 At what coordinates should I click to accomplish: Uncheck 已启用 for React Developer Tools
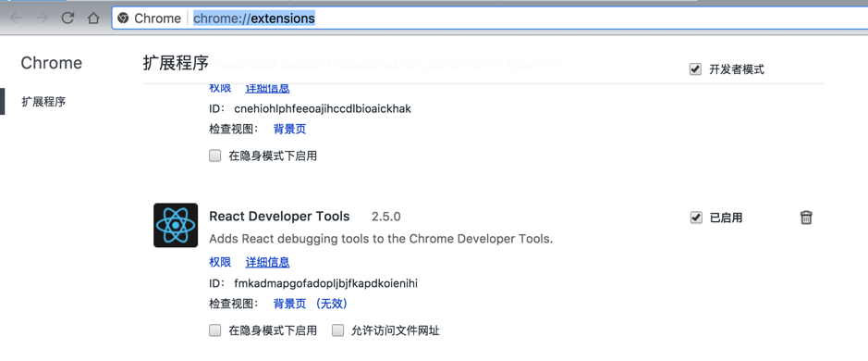tap(696, 218)
